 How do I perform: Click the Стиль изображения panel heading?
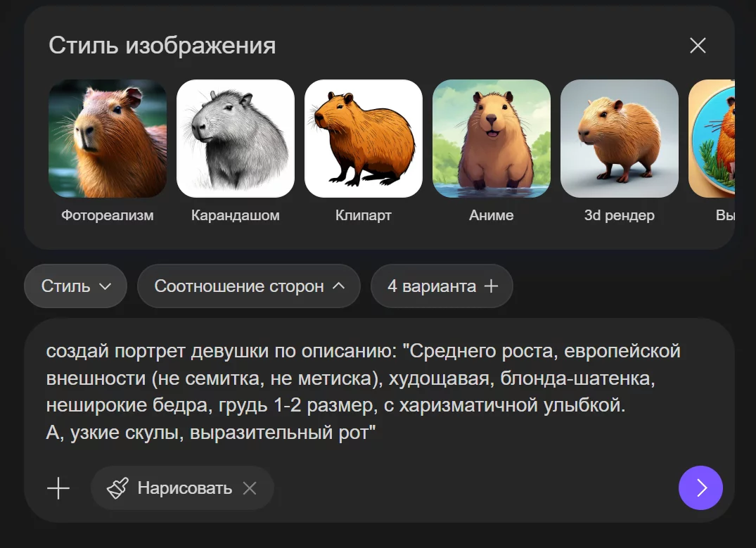tap(162, 46)
